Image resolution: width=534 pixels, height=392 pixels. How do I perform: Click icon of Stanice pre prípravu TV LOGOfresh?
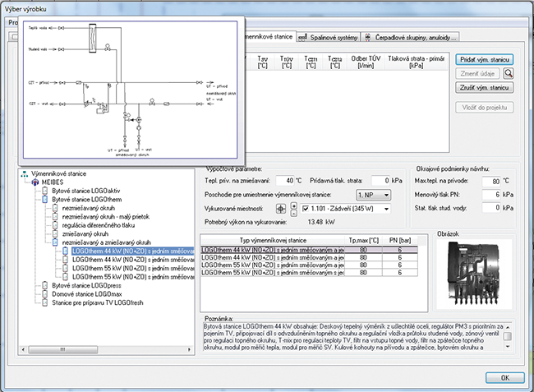(44, 302)
